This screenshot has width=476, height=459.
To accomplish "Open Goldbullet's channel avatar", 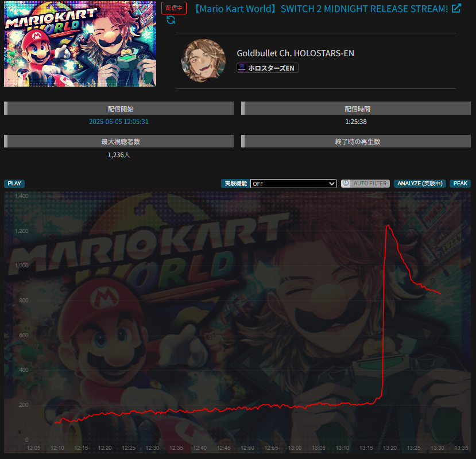I will [203, 60].
